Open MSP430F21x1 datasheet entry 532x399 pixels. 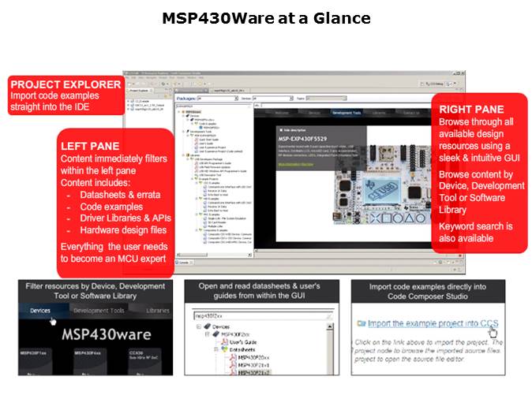point(253,365)
